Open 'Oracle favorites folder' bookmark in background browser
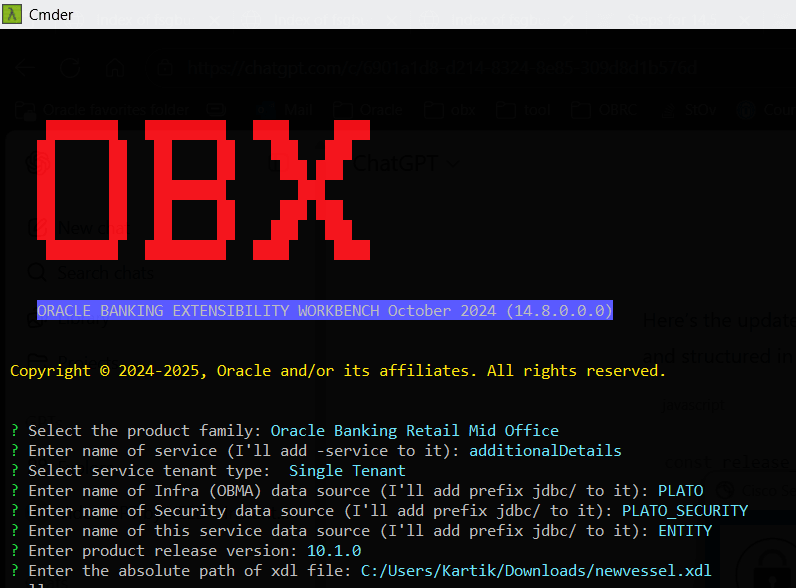Image resolution: width=796 pixels, height=588 pixels. 103,110
